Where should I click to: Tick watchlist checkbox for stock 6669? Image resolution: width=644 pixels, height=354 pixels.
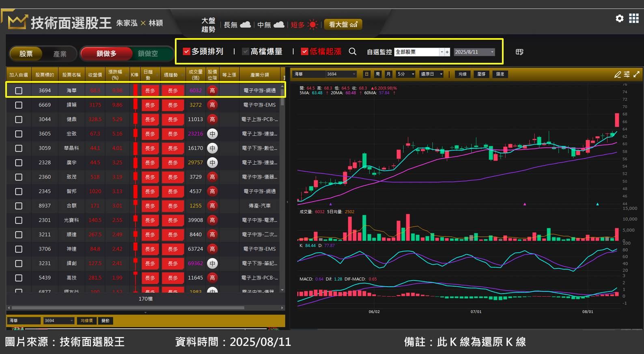(x=19, y=105)
